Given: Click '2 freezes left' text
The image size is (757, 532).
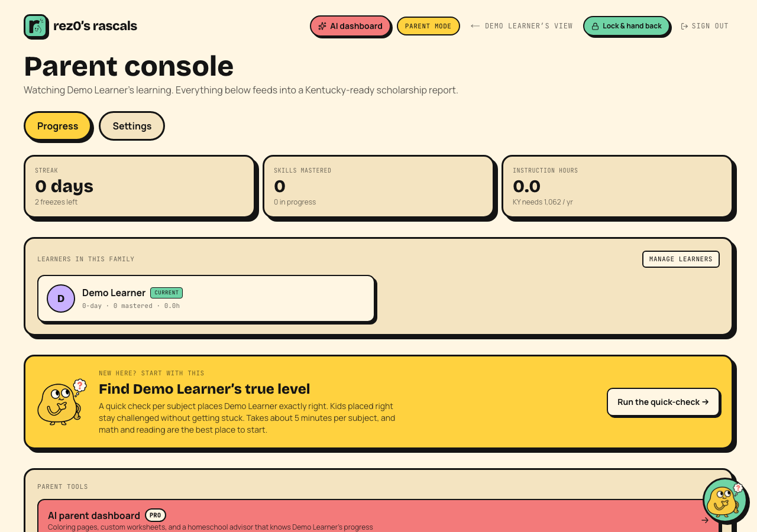Looking at the screenshot, I should (x=56, y=202).
